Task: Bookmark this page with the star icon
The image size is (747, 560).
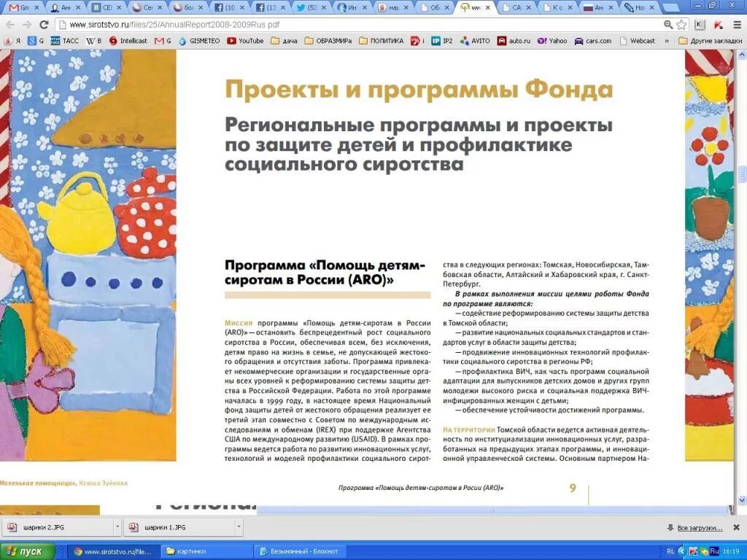Action: click(681, 25)
